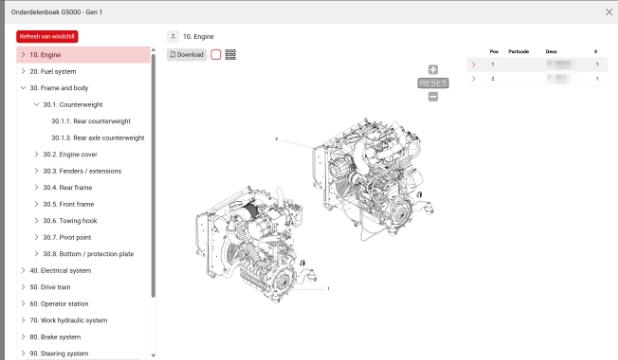
Task: Click the Download button
Action: (x=187, y=55)
